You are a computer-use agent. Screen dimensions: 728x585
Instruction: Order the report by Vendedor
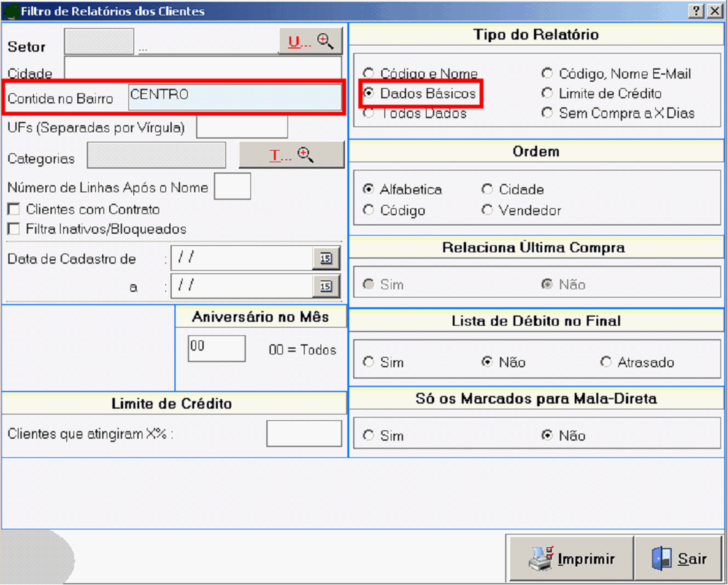click(x=488, y=210)
